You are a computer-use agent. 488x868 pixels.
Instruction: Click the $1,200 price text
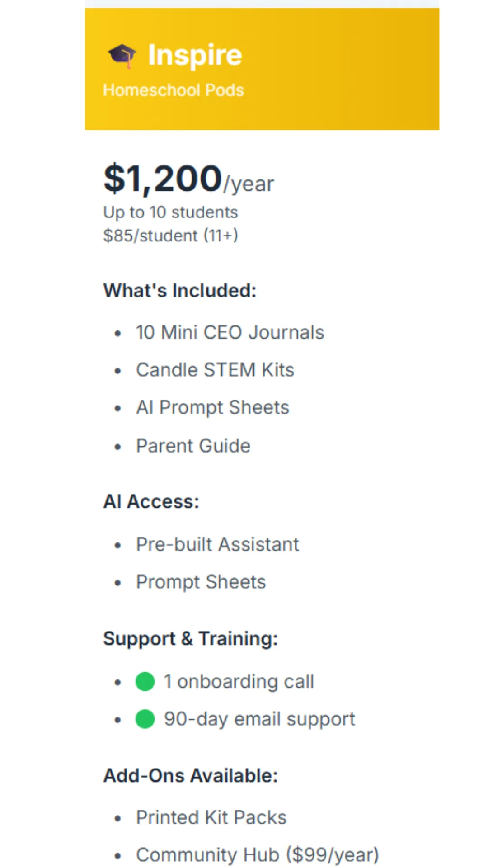(163, 179)
